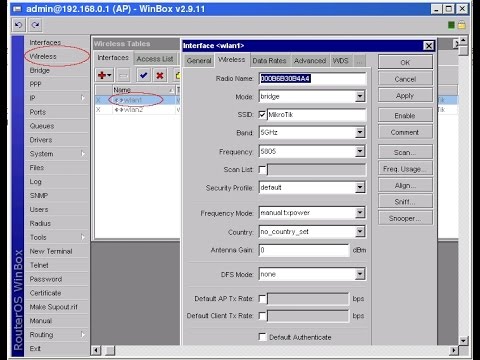
Task: Enable Default AP Tx Rate checkbox
Action: pos(263,299)
